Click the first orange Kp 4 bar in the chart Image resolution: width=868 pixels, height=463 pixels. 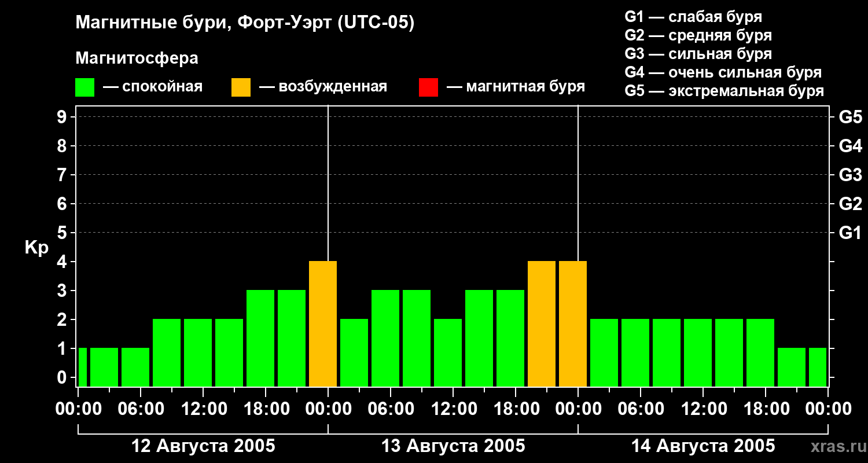323,324
